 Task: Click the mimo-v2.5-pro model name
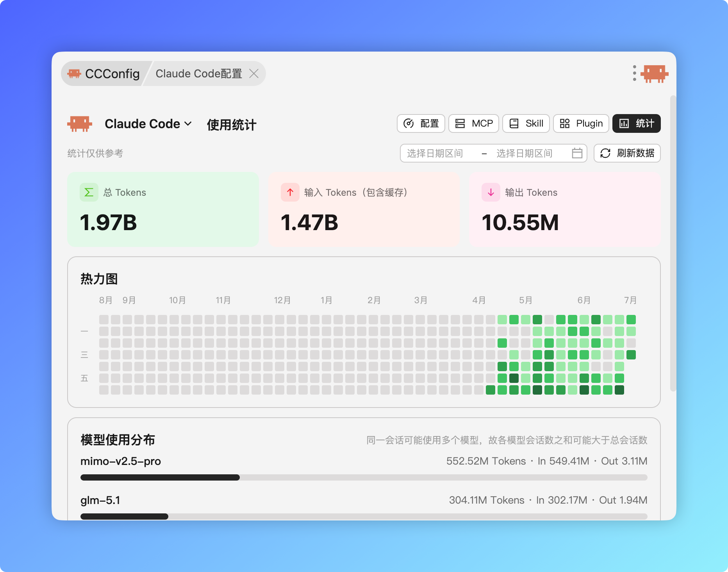point(121,461)
